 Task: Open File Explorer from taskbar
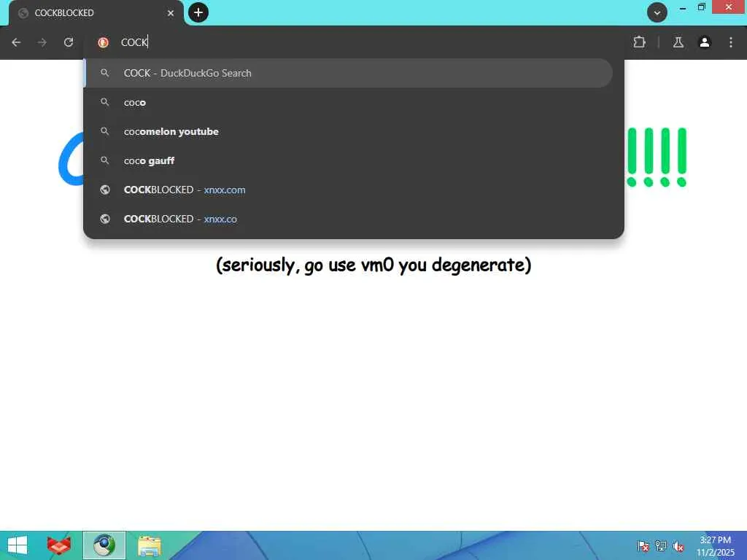point(149,546)
